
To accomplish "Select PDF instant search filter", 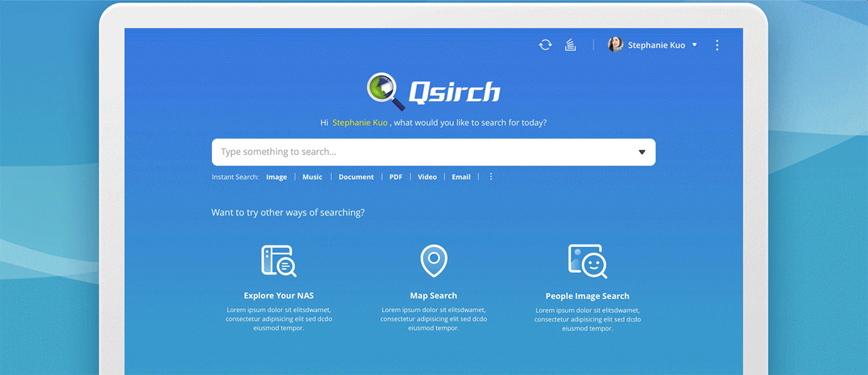I will 396,177.
